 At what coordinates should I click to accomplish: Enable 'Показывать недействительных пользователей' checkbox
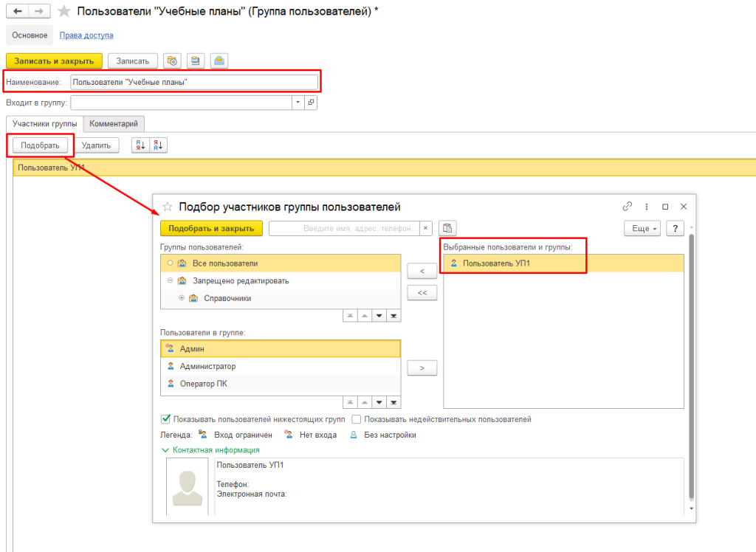tap(357, 419)
